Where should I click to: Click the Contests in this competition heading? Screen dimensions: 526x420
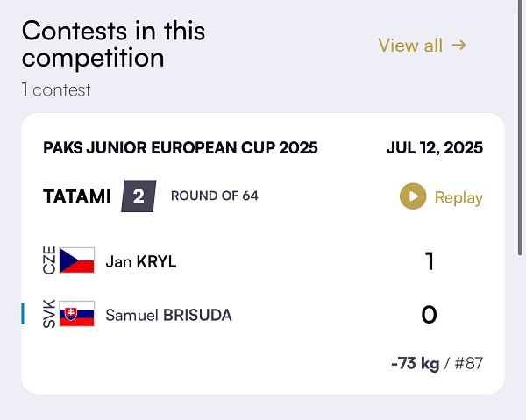113,45
